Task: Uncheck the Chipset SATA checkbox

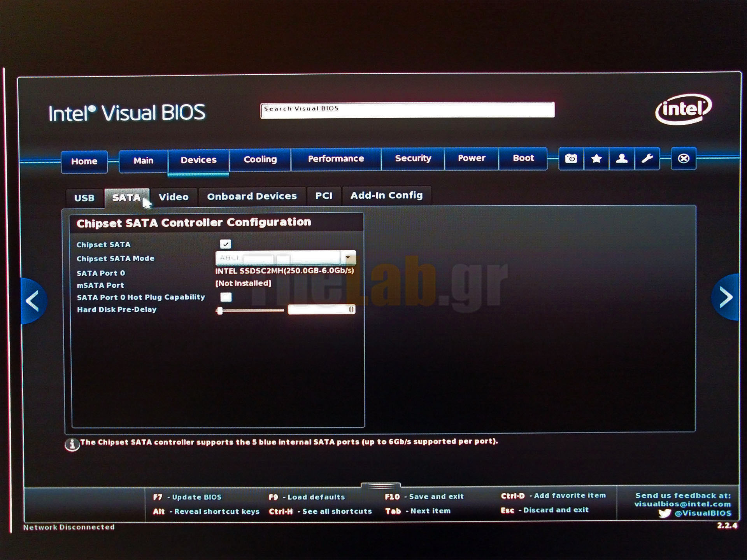Action: 225,244
